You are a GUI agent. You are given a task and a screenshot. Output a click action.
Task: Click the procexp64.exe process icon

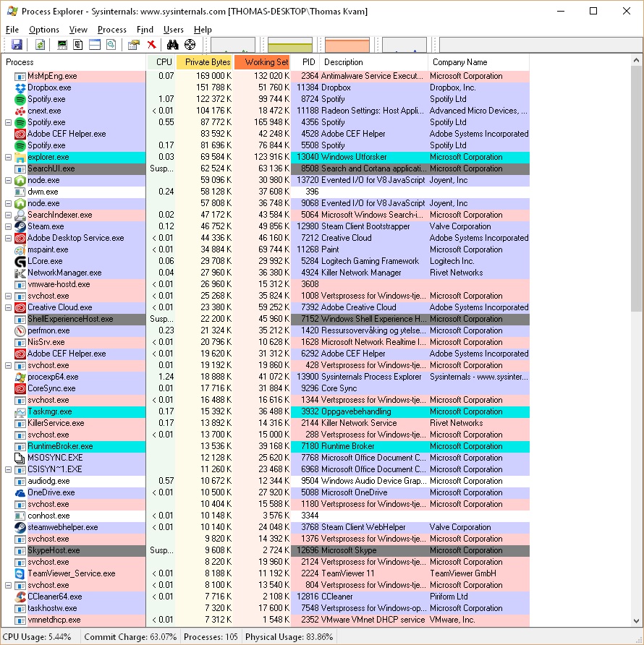click(20, 377)
